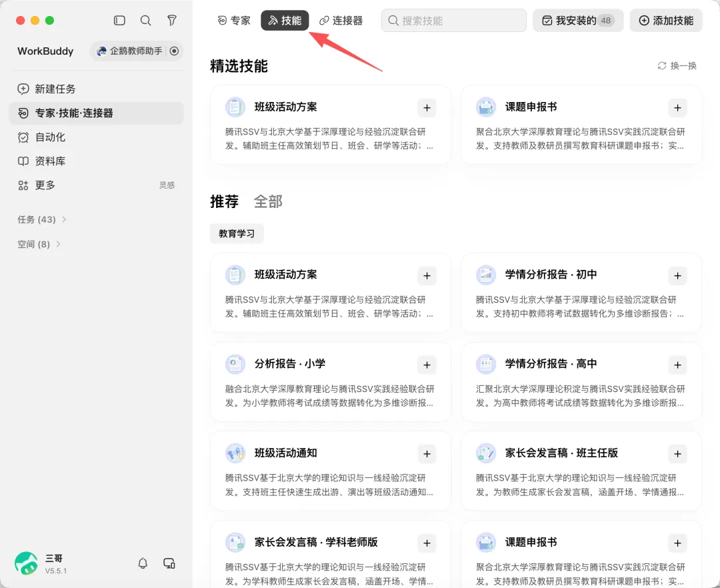Click recommended 班级活动方案 clipboard icon
This screenshot has width=720, height=588.
click(235, 275)
